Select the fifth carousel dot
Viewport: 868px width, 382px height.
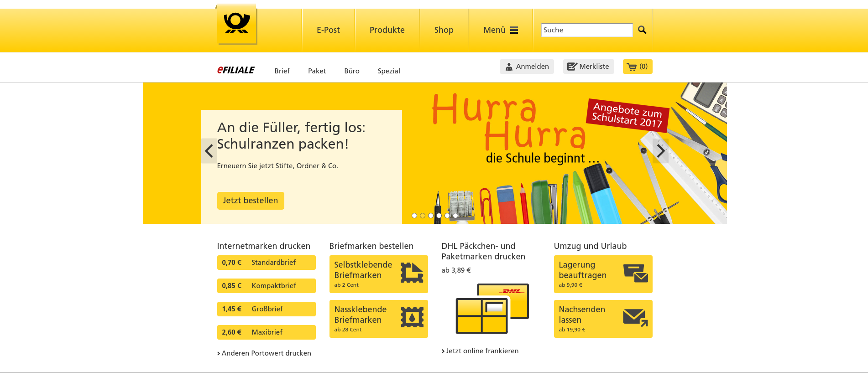pyautogui.click(x=447, y=216)
